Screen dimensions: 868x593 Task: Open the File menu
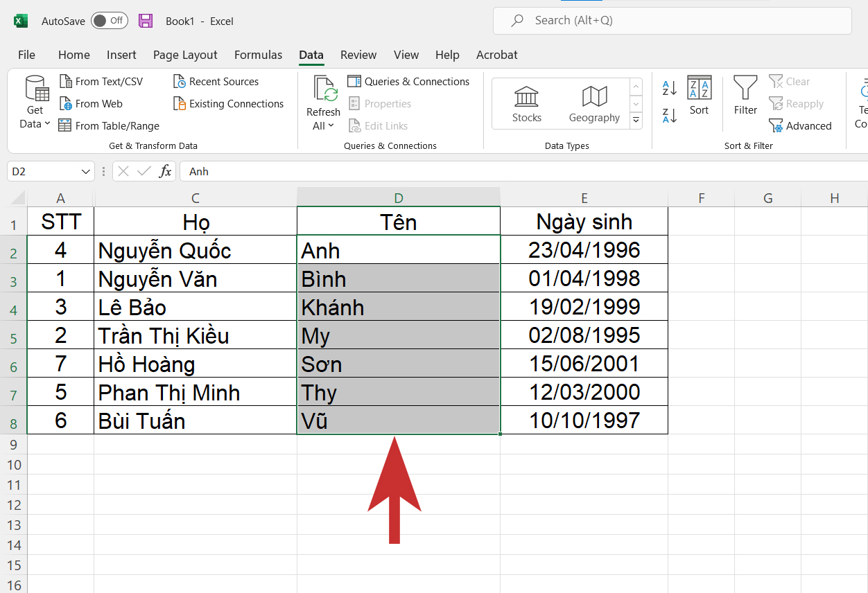pos(26,55)
